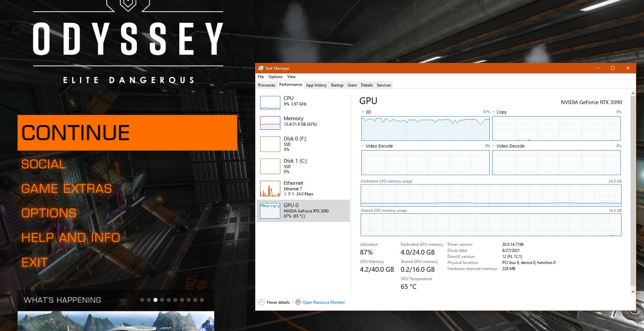This screenshot has height=331, width=644.
Task: Click the DirectX version 12 (FL 12.1) value
Action: pyautogui.click(x=512, y=257)
